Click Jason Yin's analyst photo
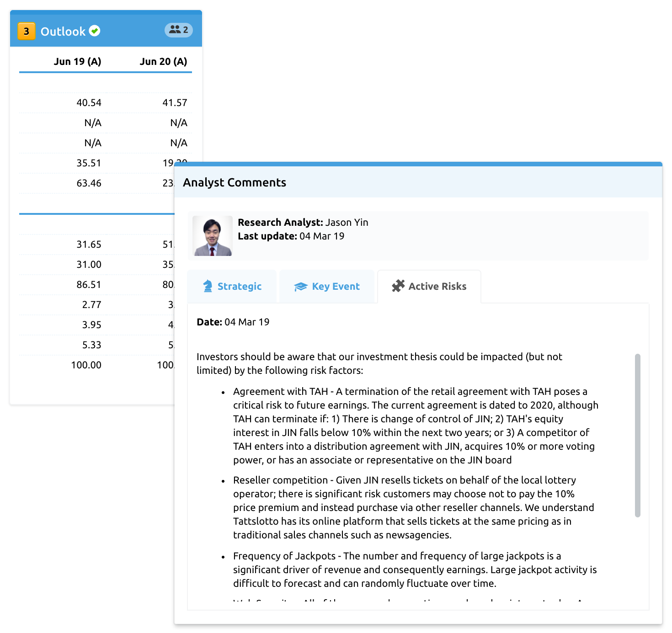This screenshot has width=672, height=633. 213,236
